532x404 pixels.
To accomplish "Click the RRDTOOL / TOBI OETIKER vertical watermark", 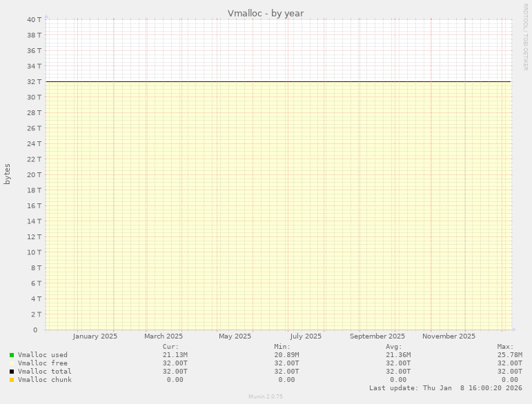I will point(525,36).
